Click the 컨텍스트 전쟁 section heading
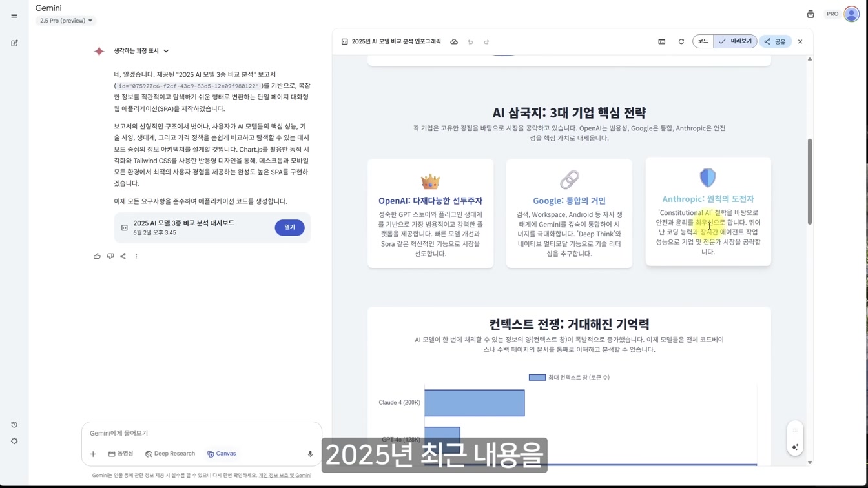Viewport: 868px width, 488px height. tap(569, 324)
